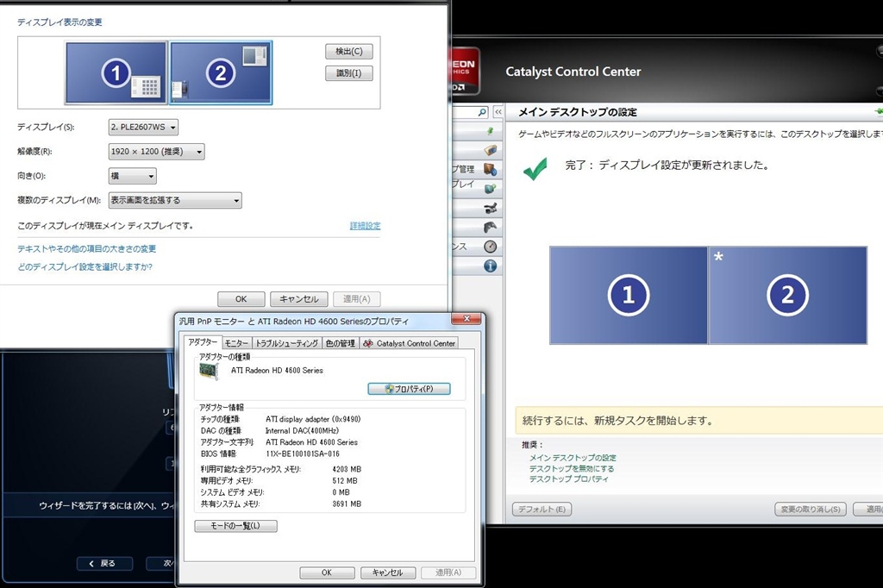Click the ATI Radeon HD 4600 Series adapter name

pyautogui.click(x=277, y=371)
